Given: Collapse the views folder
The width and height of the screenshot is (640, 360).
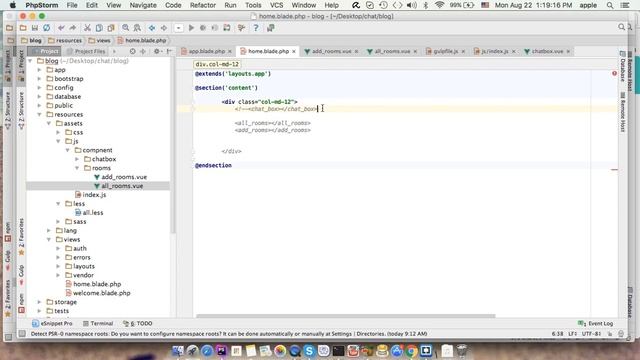Looking at the screenshot, I should point(49,240).
